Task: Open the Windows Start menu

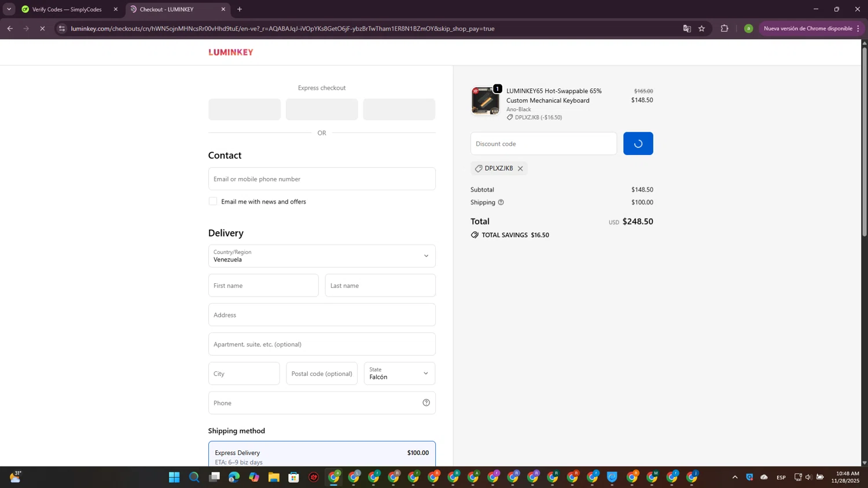Action: [x=174, y=477]
